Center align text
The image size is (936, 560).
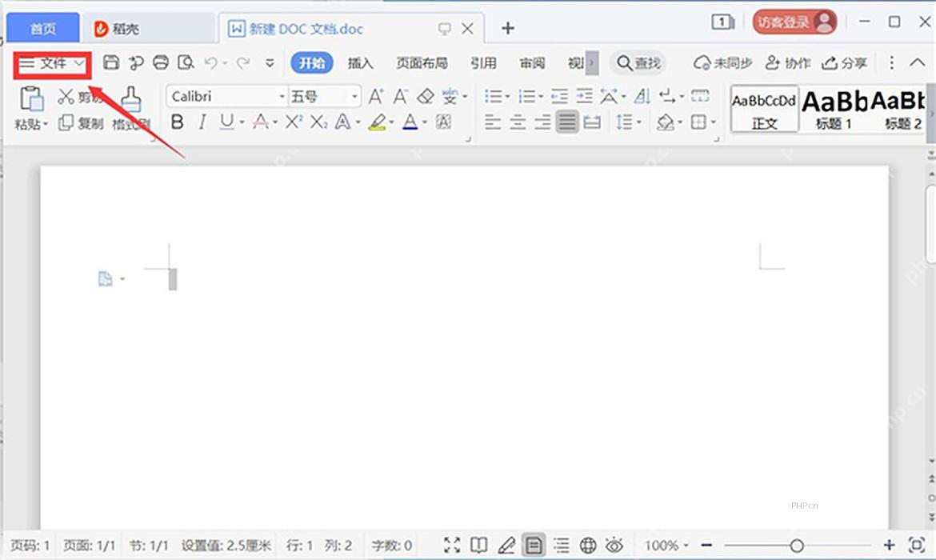coord(518,123)
